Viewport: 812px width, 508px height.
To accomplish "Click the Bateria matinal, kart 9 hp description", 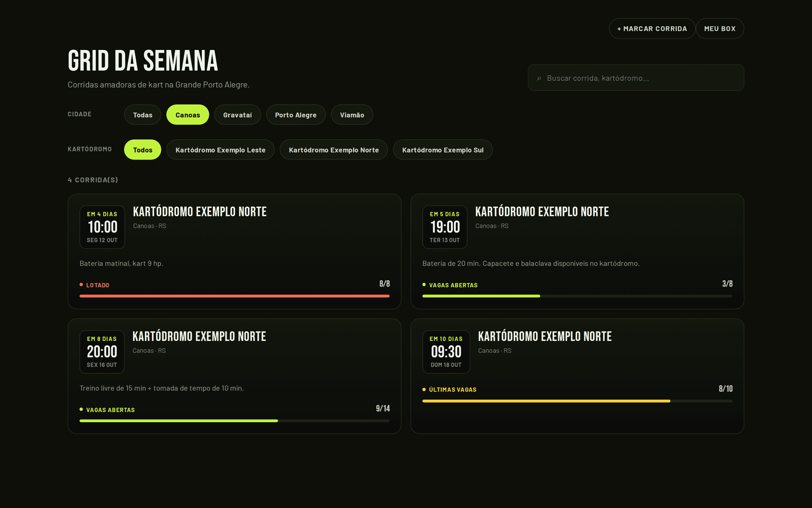I will pos(121,264).
